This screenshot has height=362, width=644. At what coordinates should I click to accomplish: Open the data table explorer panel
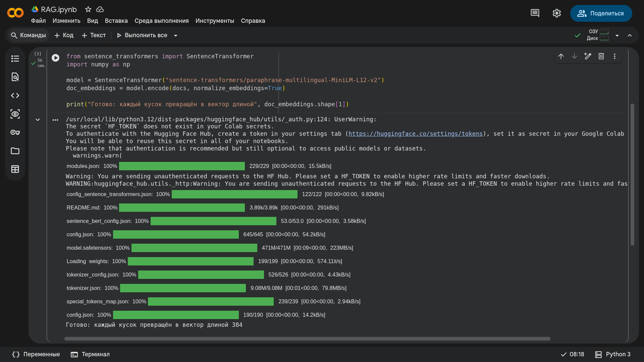15,169
